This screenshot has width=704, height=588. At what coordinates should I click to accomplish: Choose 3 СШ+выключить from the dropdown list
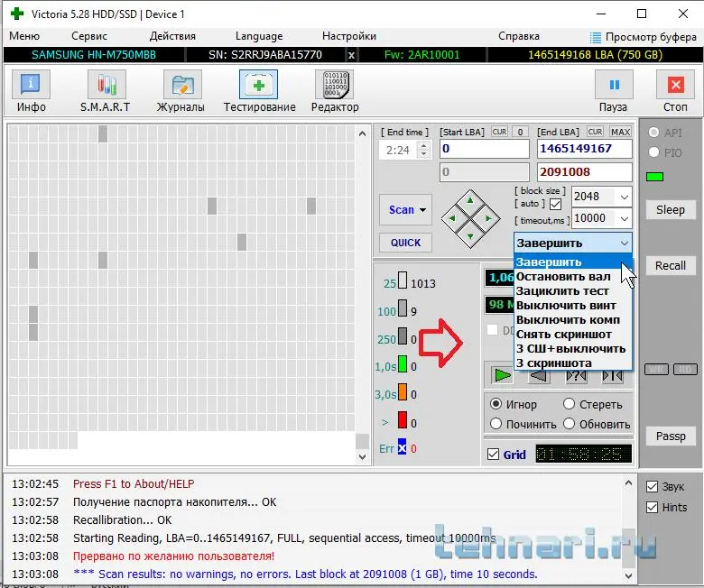point(573,348)
